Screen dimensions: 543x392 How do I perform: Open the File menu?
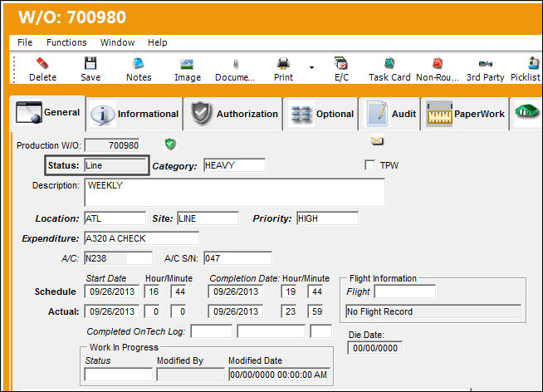tap(25, 42)
